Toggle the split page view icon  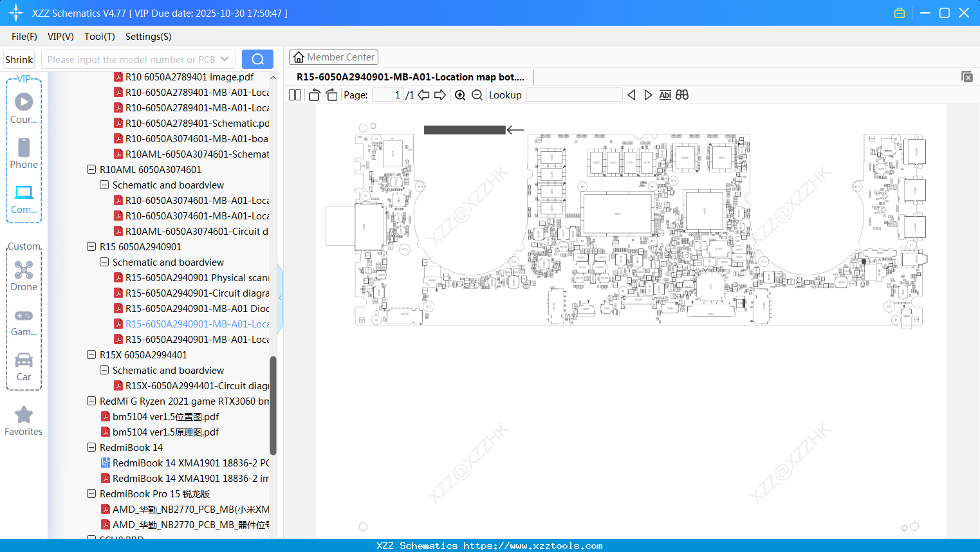tap(295, 95)
